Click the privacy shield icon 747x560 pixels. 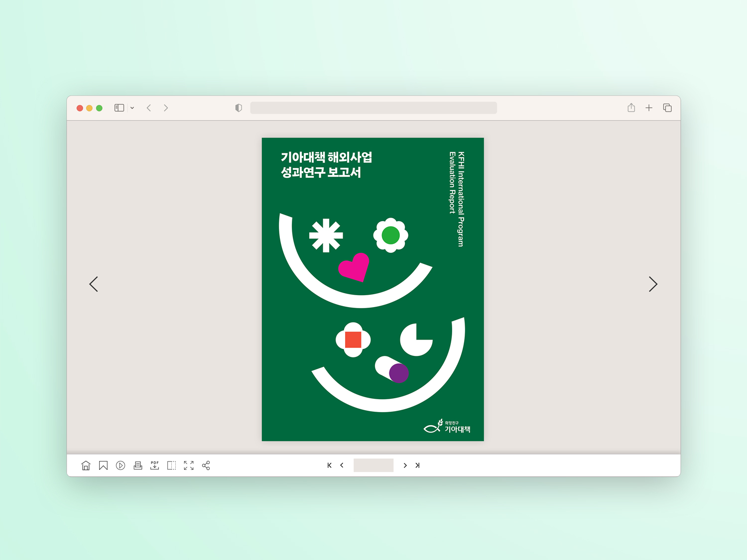click(239, 108)
